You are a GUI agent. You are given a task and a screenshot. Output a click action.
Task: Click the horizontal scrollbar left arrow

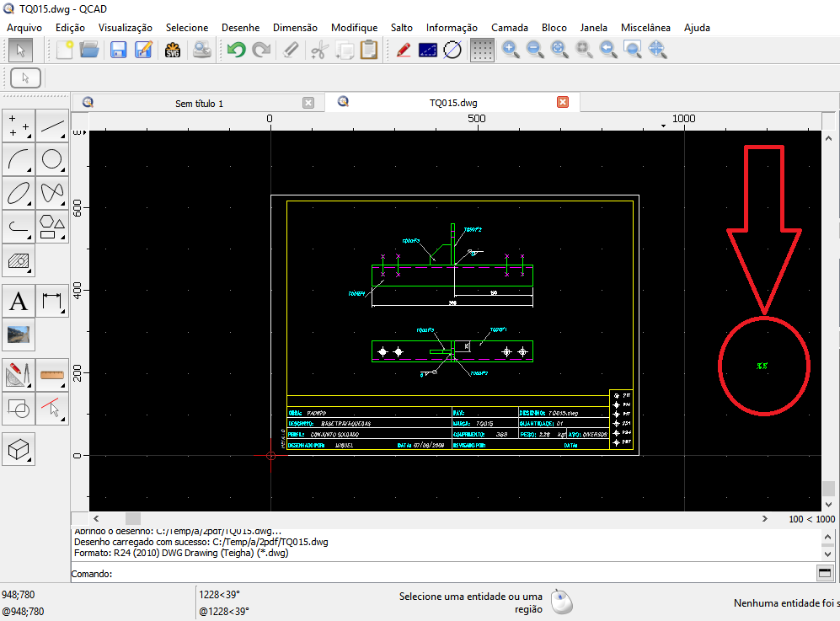pos(96,519)
